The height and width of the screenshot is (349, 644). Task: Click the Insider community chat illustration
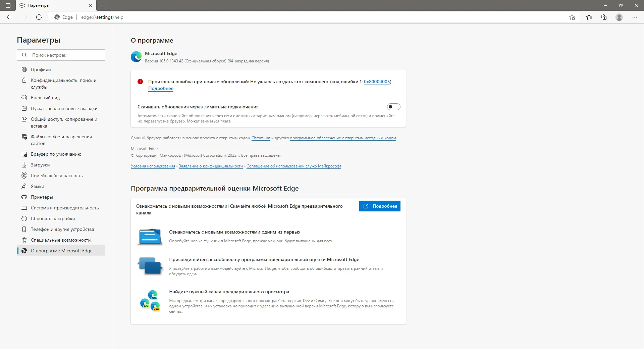tap(150, 266)
